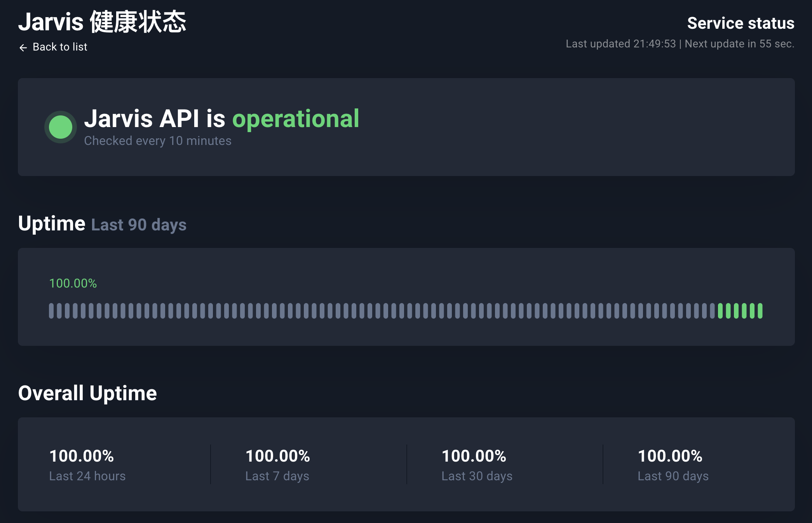
Task: Click the last green uptime bar
Action: click(x=760, y=311)
